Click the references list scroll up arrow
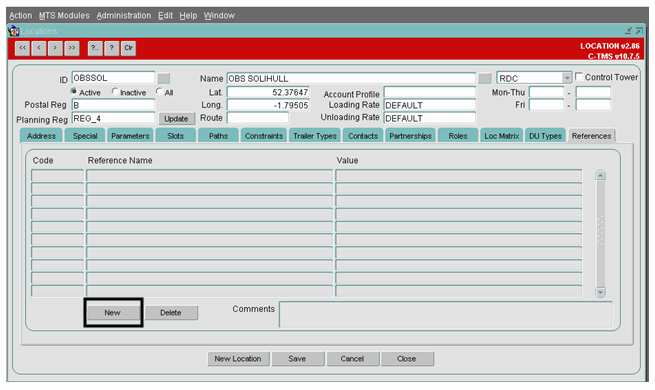655x390 pixels. tap(600, 175)
